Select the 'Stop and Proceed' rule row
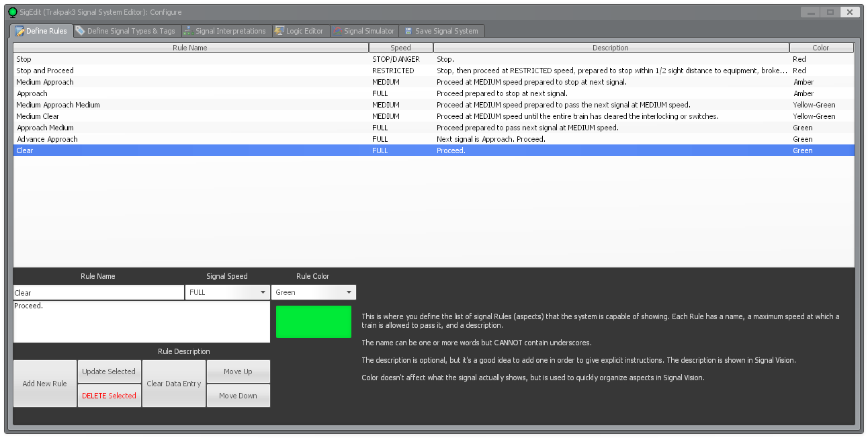This screenshot has width=868, height=438. coord(433,71)
